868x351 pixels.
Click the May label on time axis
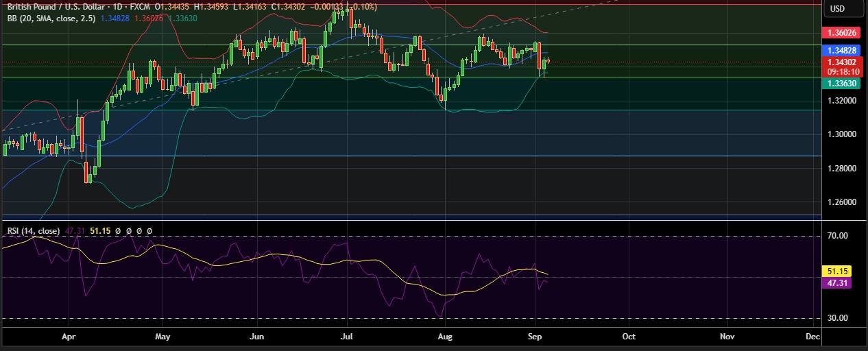(162, 337)
